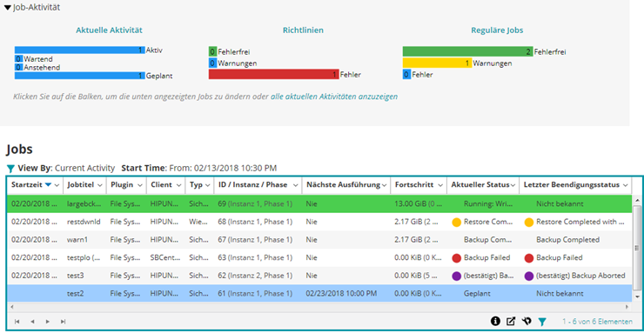Select the test3 job row
This screenshot has width=644, height=333.
pyautogui.click(x=319, y=276)
